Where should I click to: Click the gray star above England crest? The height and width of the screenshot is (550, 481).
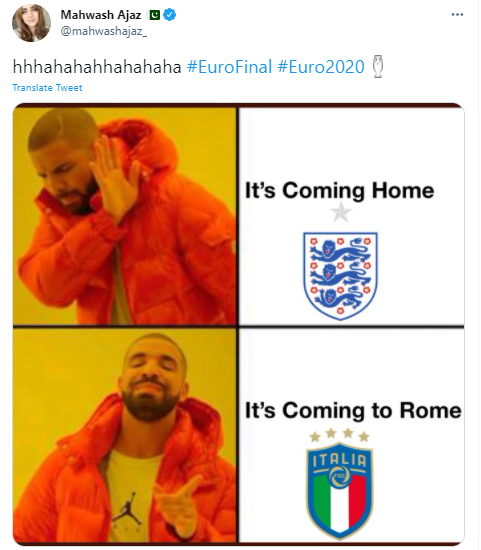[x=341, y=213]
